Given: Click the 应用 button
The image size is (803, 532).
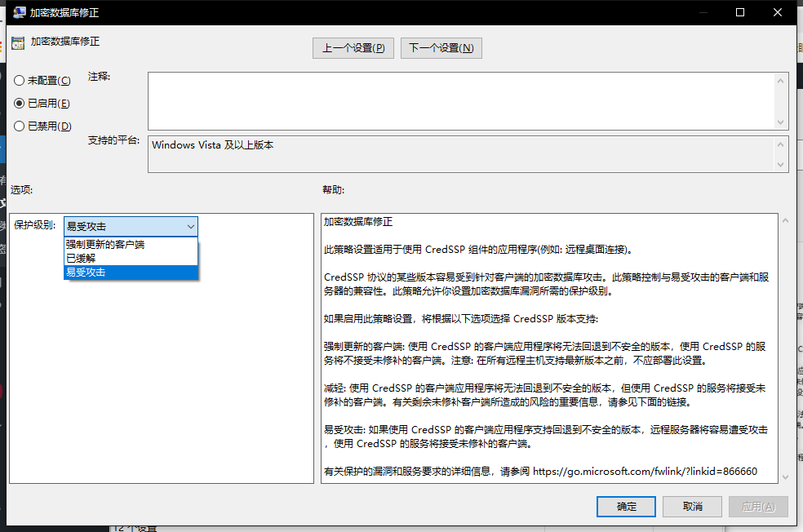Looking at the screenshot, I should tap(758, 507).
